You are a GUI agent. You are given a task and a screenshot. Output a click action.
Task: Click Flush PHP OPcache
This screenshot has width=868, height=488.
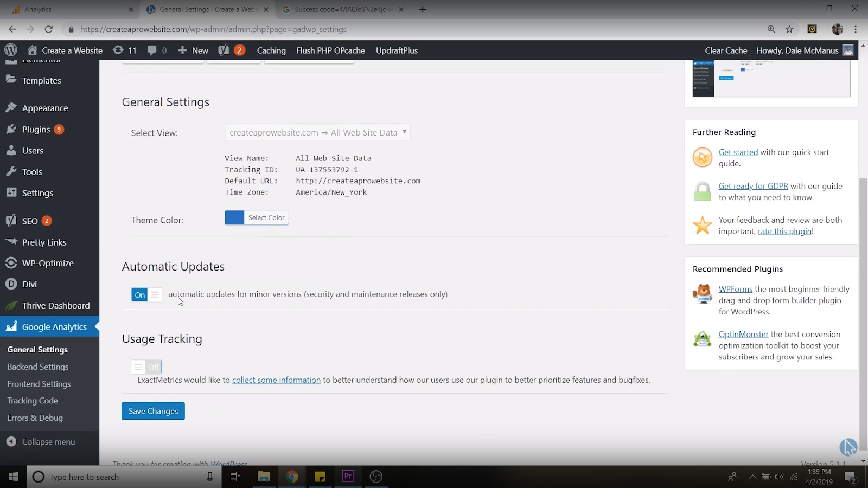click(330, 50)
